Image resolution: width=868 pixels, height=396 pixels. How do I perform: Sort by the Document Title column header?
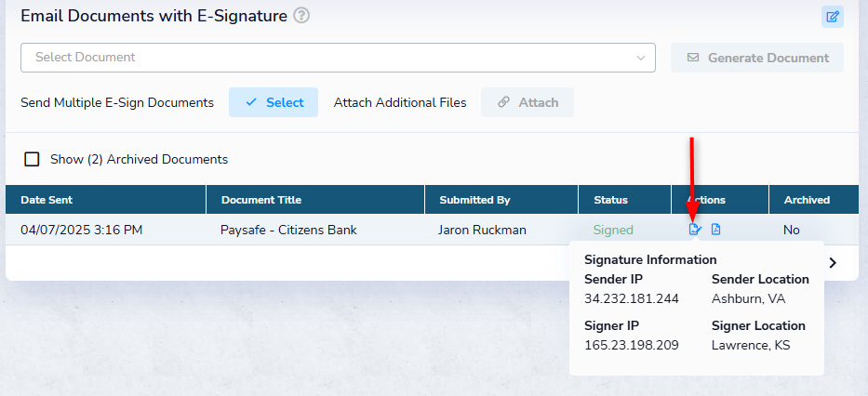coord(261,200)
